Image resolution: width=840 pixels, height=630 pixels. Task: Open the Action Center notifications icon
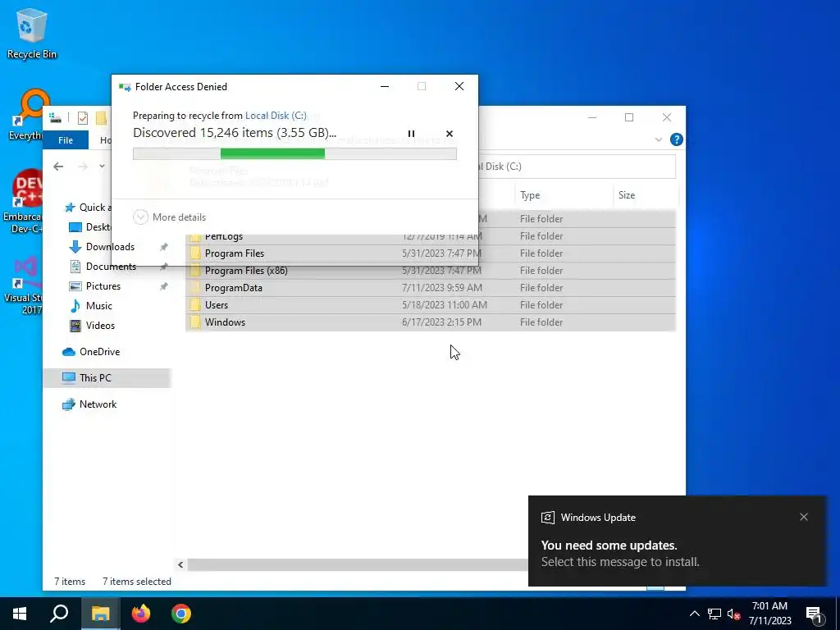pos(815,614)
